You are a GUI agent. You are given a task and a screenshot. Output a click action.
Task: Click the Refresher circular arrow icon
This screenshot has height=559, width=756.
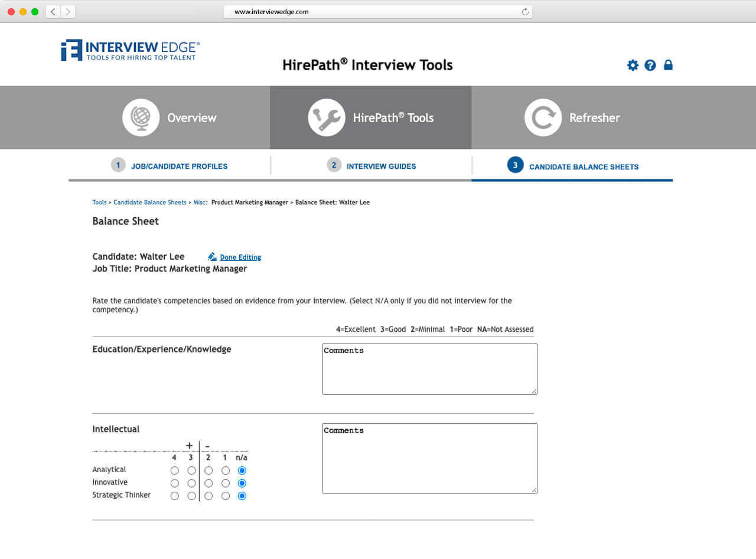click(543, 117)
